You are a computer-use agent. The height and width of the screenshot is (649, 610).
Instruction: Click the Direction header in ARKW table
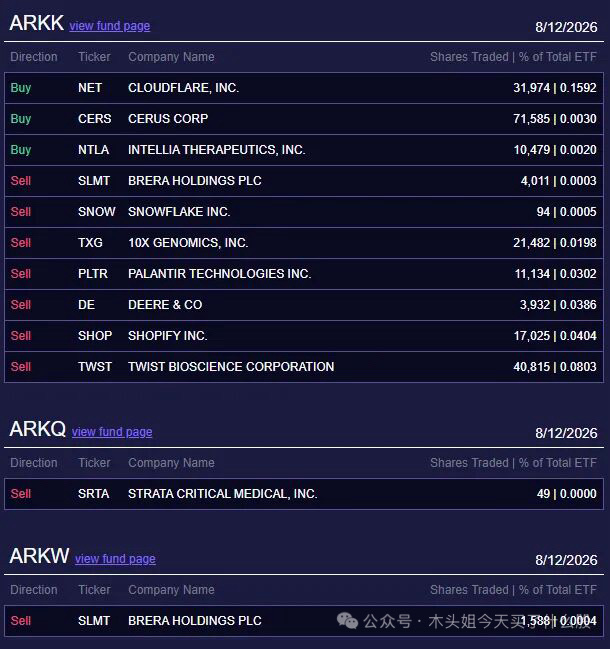(x=34, y=590)
